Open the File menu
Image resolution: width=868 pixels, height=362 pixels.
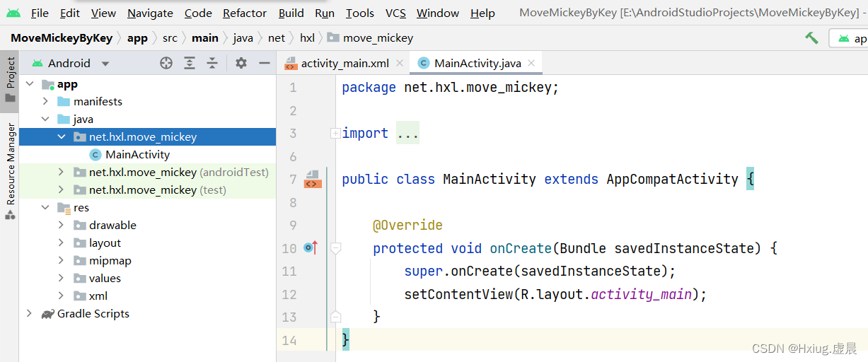coord(40,13)
